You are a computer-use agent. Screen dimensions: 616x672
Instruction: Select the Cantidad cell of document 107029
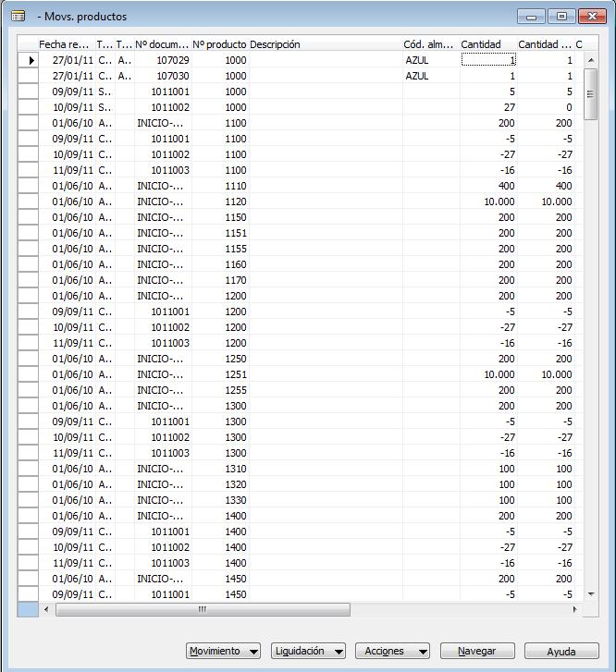(488, 60)
